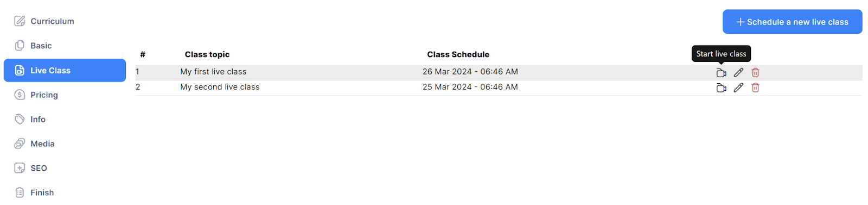Click the Pricing dollar icon

20,95
